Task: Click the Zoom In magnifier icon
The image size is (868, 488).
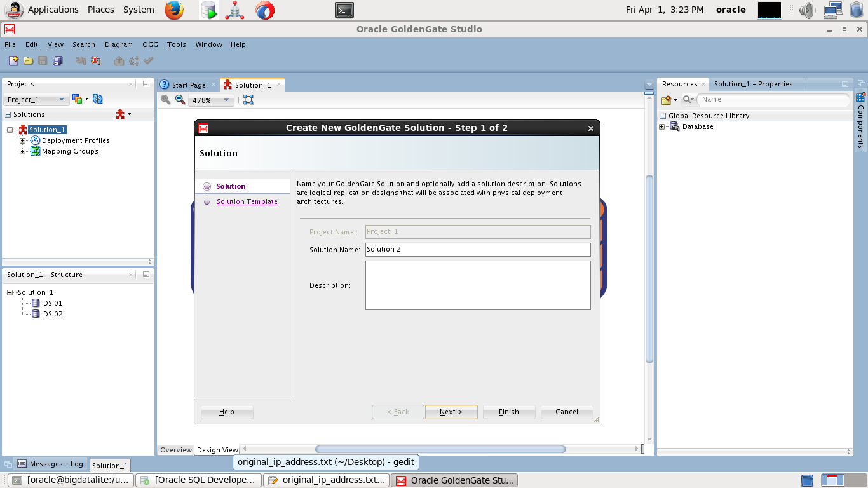Action: (166, 100)
